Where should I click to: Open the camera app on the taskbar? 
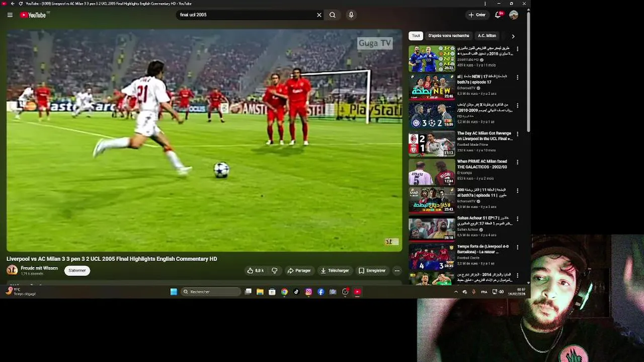(333, 292)
